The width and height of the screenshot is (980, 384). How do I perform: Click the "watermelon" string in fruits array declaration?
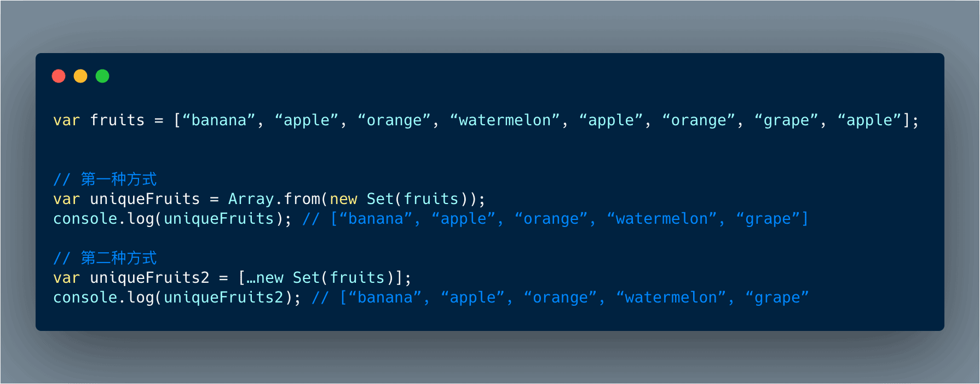coord(505,120)
